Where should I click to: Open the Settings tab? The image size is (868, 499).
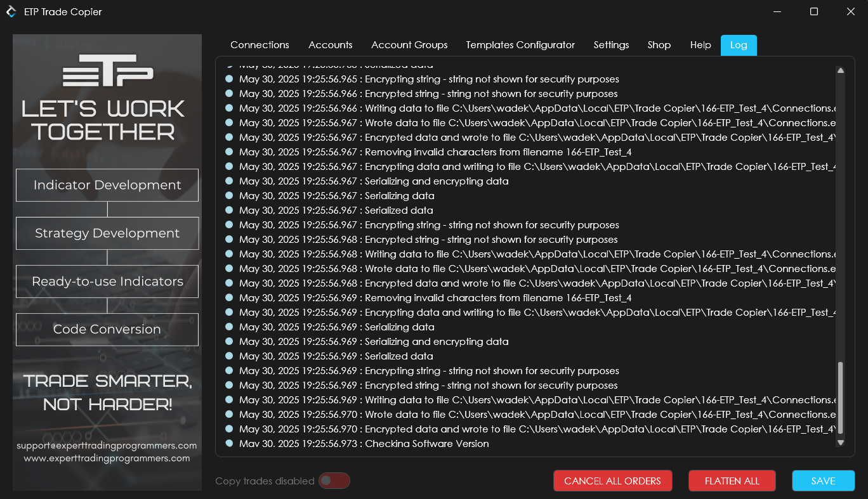(611, 45)
